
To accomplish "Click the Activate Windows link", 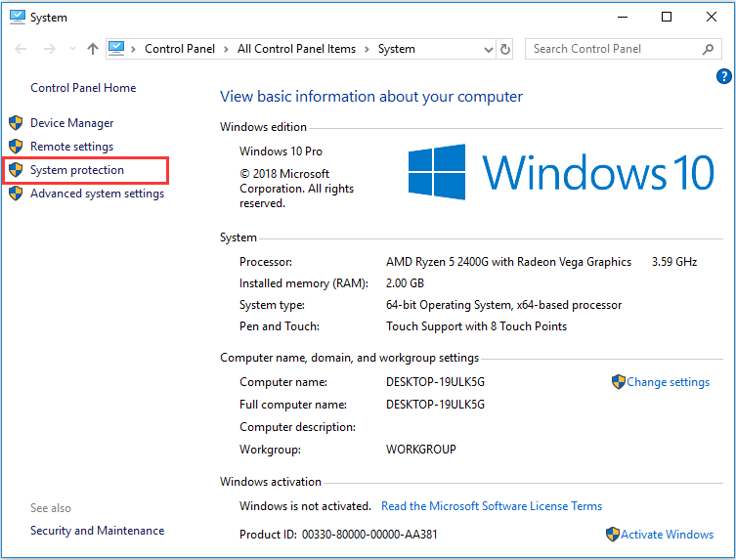I will coord(667,535).
